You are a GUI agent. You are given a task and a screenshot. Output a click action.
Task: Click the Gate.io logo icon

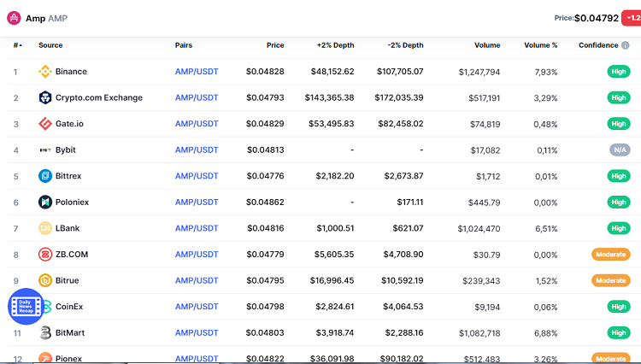[45, 124]
